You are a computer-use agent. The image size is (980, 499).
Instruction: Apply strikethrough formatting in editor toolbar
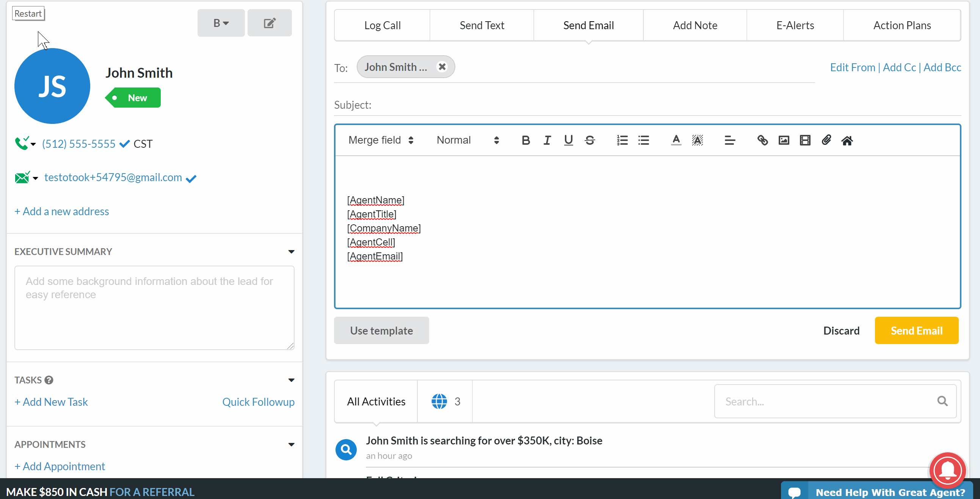(x=590, y=140)
